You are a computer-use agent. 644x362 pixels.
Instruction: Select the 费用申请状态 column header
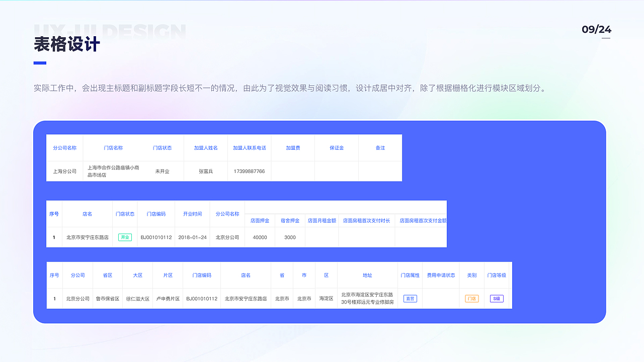pos(441,275)
